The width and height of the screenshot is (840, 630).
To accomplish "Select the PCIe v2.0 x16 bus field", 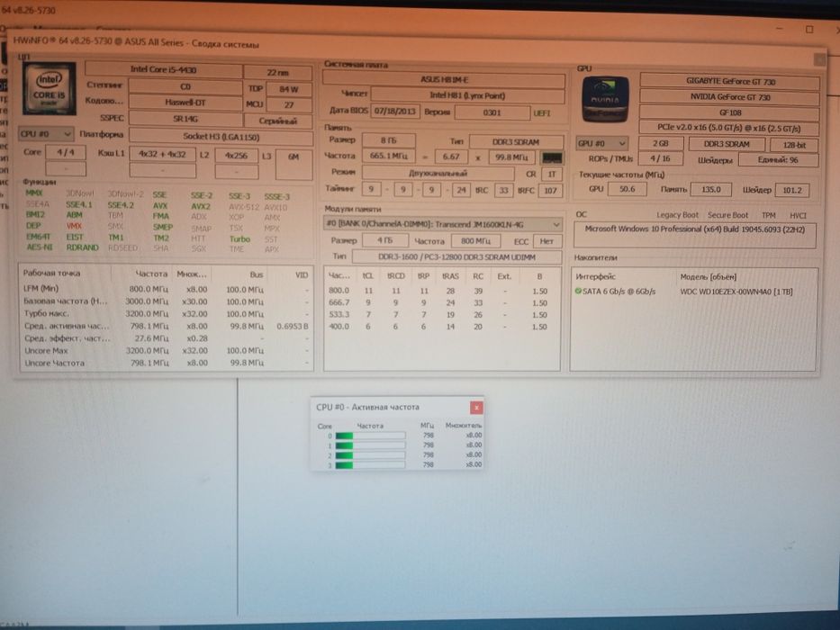I will point(730,128).
